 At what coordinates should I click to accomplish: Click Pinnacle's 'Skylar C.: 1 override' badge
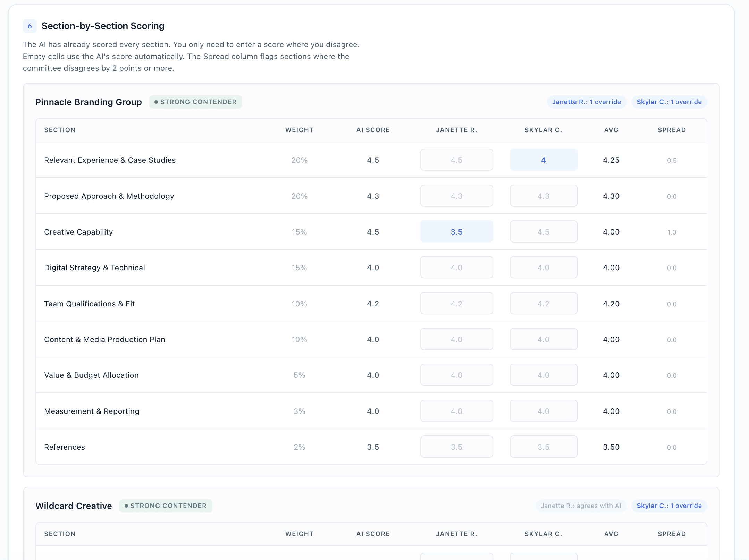pos(669,102)
